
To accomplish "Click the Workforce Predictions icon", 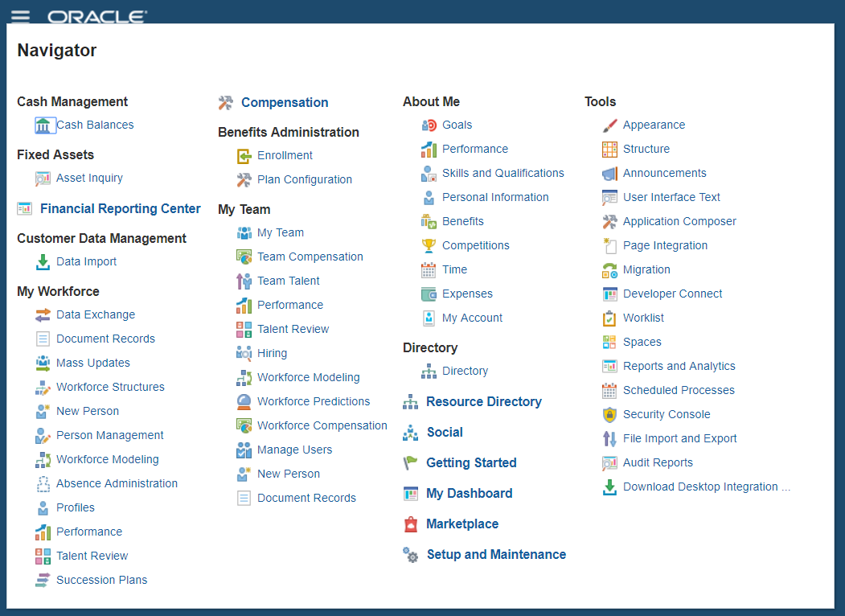I will click(x=244, y=401).
